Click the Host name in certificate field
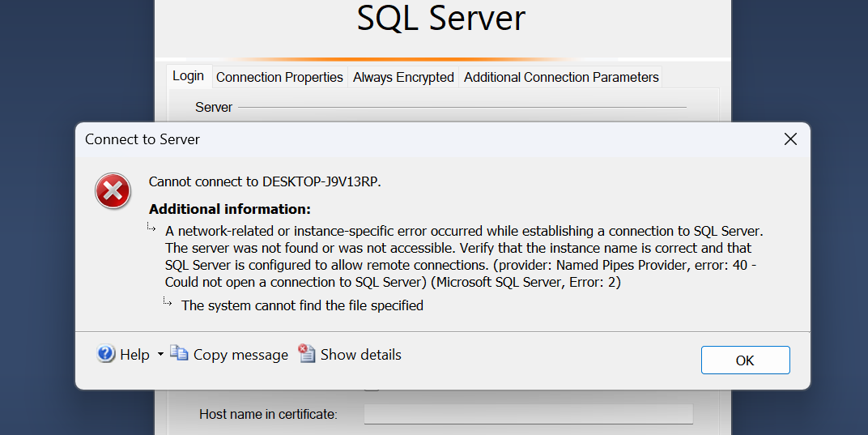 528,414
